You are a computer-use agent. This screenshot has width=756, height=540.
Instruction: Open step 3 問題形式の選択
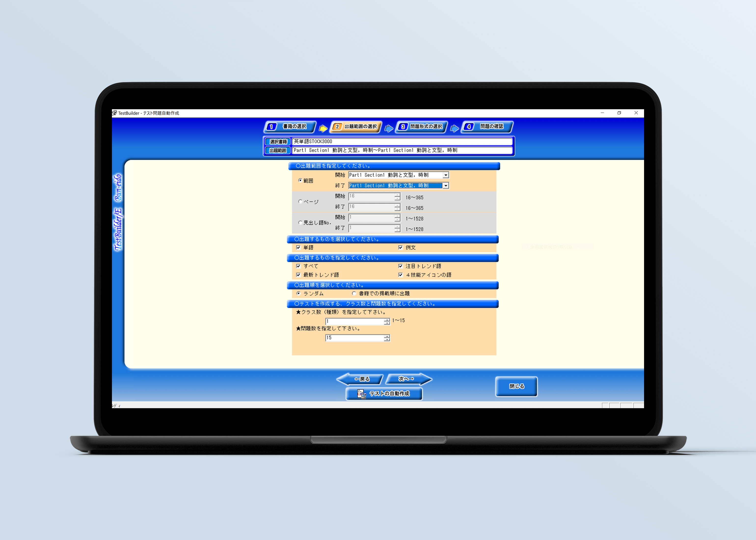tap(421, 127)
